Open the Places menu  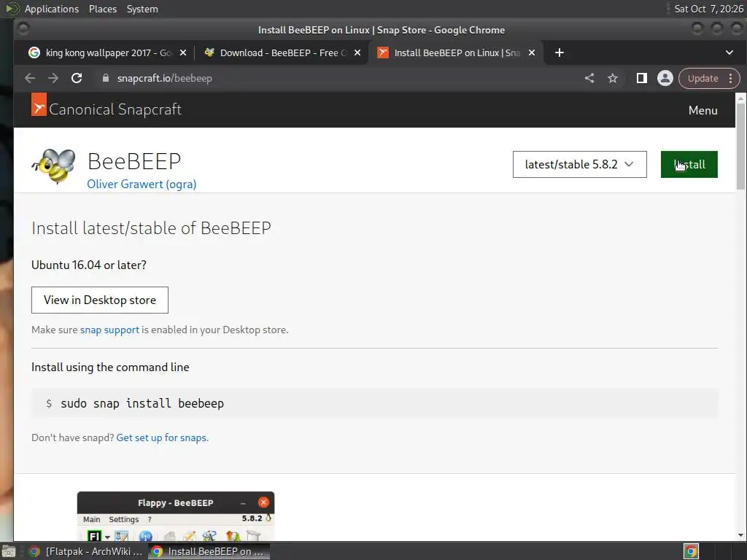tap(102, 9)
